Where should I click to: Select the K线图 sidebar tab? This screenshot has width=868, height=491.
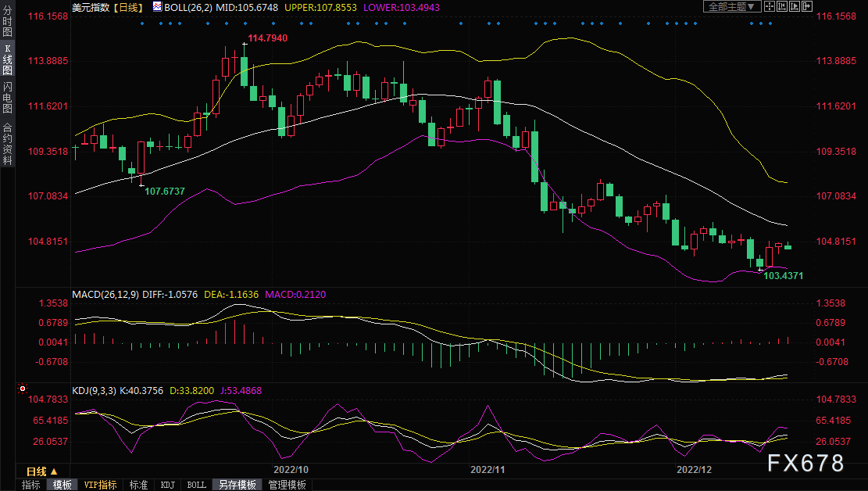(7, 64)
